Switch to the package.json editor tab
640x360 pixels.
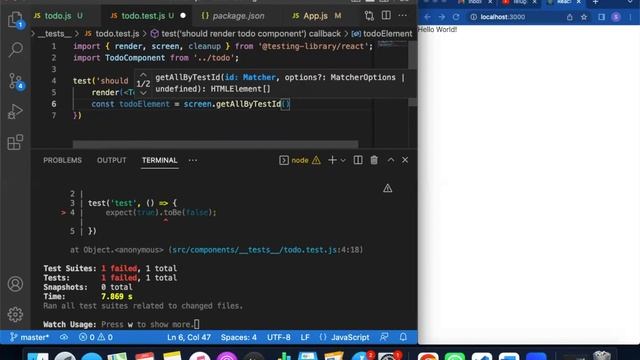[x=233, y=16]
